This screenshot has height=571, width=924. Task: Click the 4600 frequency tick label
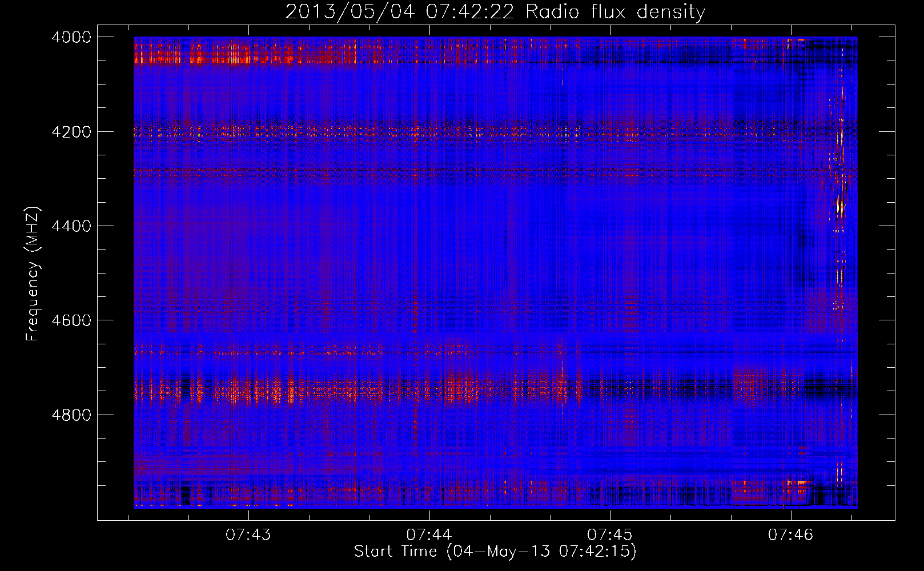71,320
